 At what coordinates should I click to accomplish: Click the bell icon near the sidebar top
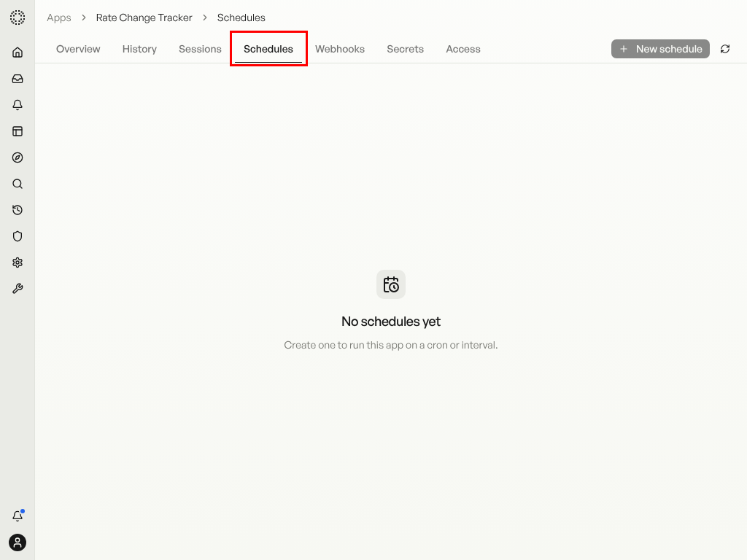coord(18,105)
